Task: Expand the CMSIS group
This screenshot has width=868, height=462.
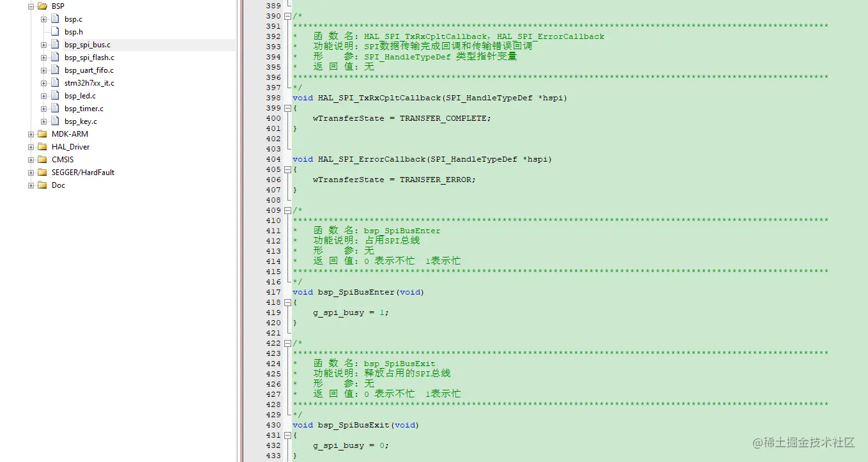Action: pyautogui.click(x=31, y=160)
